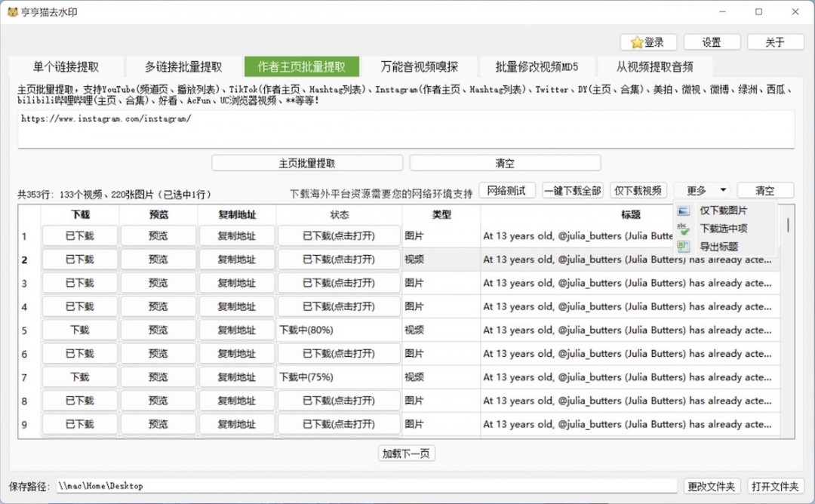Open 已下载(点击打开) status in row 1
815x504 pixels.
point(339,236)
